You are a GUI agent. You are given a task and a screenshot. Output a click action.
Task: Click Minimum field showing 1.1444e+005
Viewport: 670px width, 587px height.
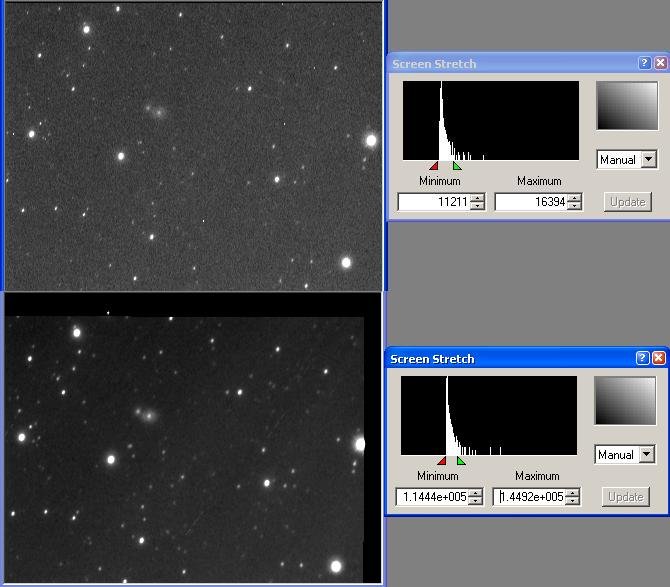(432, 497)
